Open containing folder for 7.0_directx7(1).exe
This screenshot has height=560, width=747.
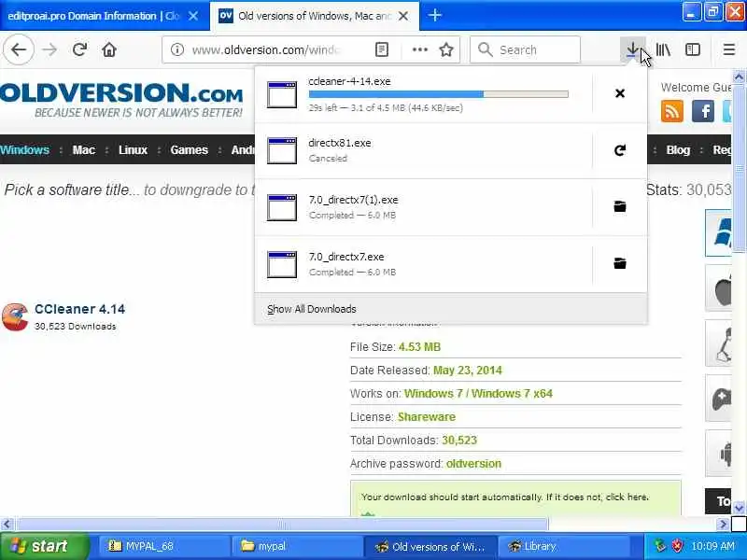[x=620, y=206]
